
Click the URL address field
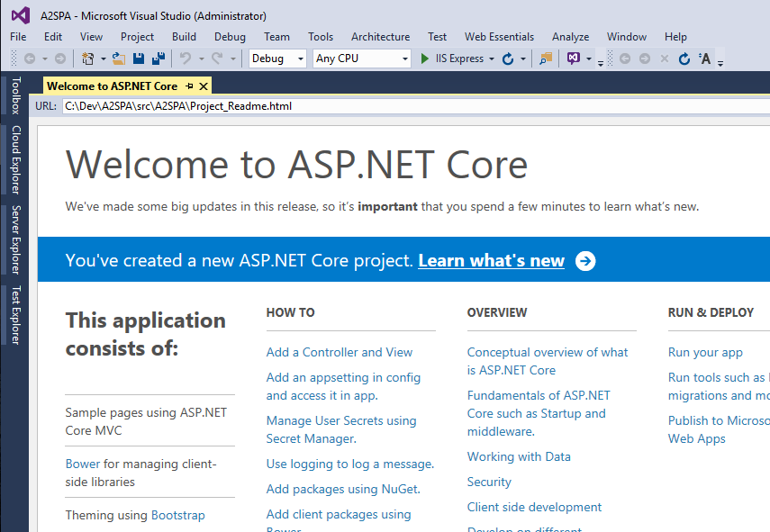[415, 106]
